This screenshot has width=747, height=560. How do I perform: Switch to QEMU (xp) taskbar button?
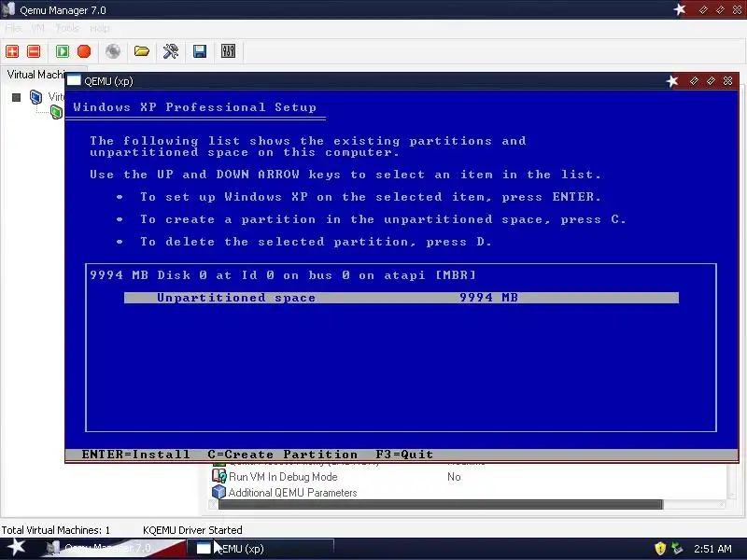tap(260, 548)
